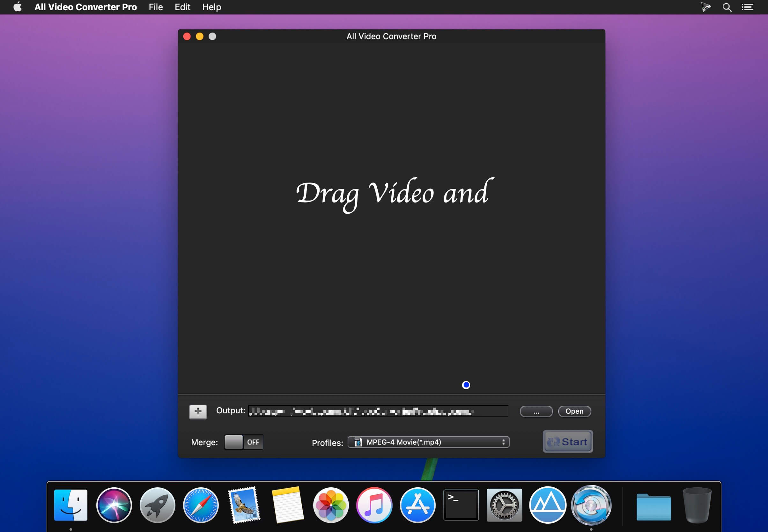Open the Profiles format dropdown

coord(428,442)
